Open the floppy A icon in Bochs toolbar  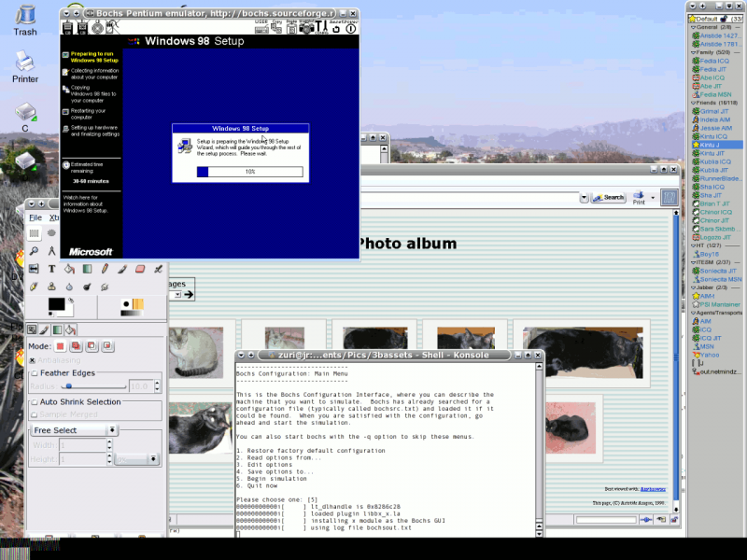pos(82,28)
